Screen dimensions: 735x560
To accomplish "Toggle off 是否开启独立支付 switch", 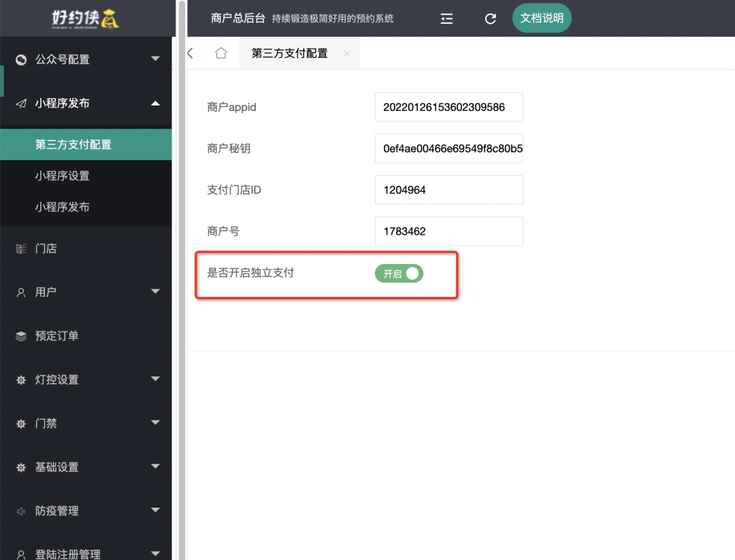I will [399, 274].
